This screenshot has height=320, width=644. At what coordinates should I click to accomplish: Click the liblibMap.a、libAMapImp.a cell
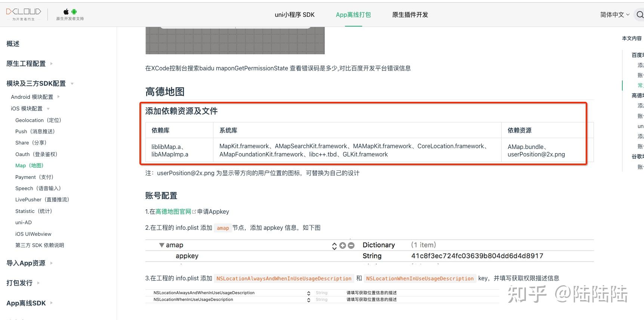(x=179, y=150)
